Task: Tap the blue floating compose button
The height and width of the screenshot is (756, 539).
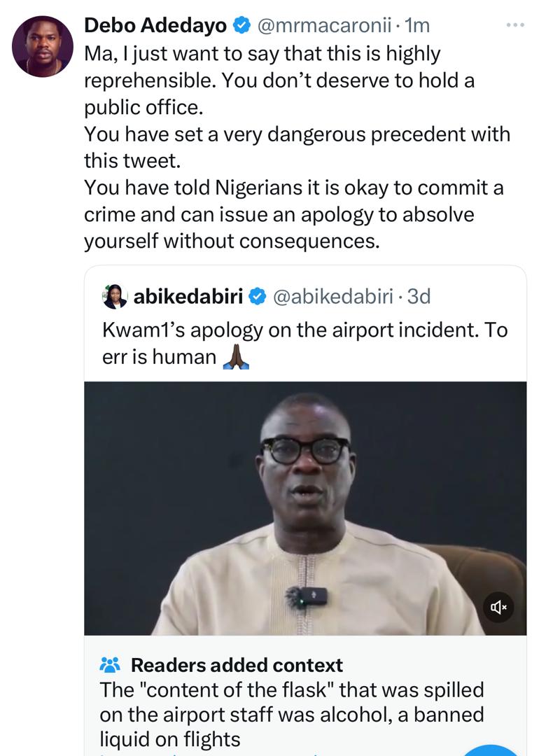Action: tap(493, 748)
